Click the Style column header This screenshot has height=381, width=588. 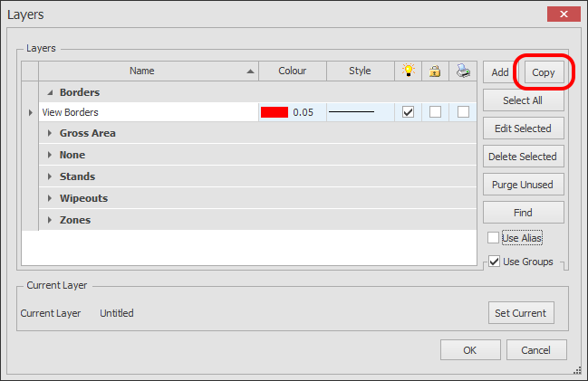point(361,71)
